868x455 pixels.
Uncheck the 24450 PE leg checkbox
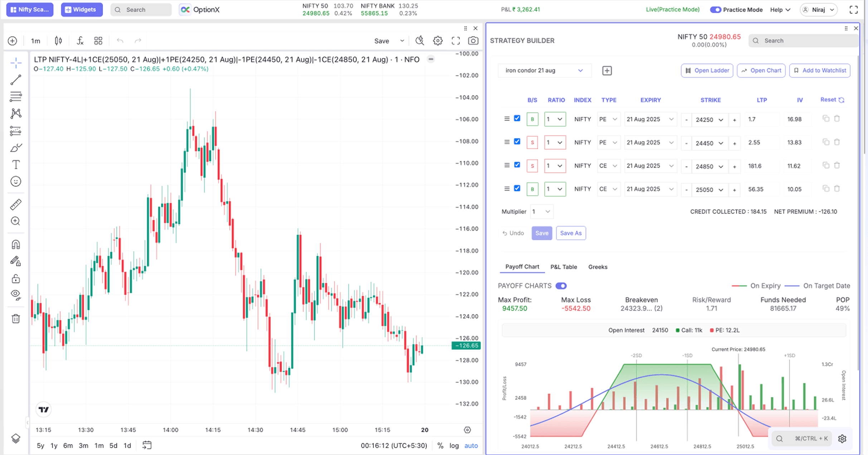[517, 142]
